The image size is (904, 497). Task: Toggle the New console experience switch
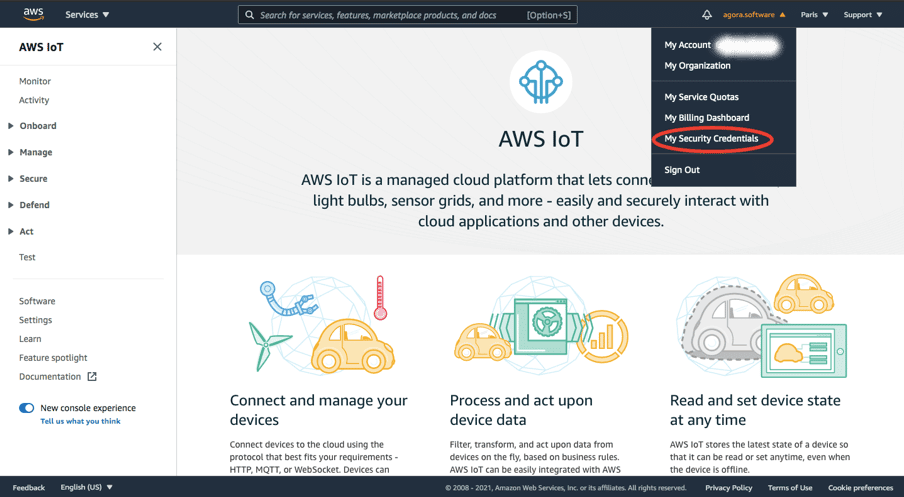pyautogui.click(x=27, y=408)
